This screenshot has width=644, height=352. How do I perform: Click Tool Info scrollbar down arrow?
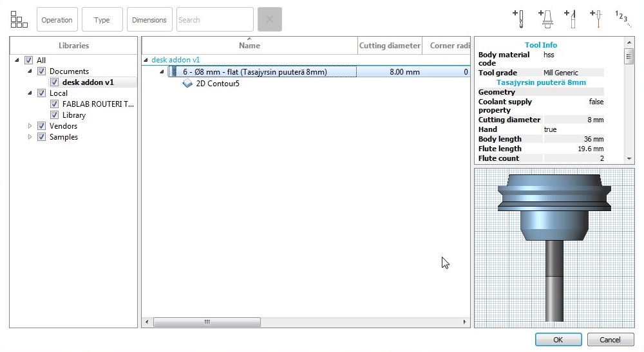[x=629, y=158]
